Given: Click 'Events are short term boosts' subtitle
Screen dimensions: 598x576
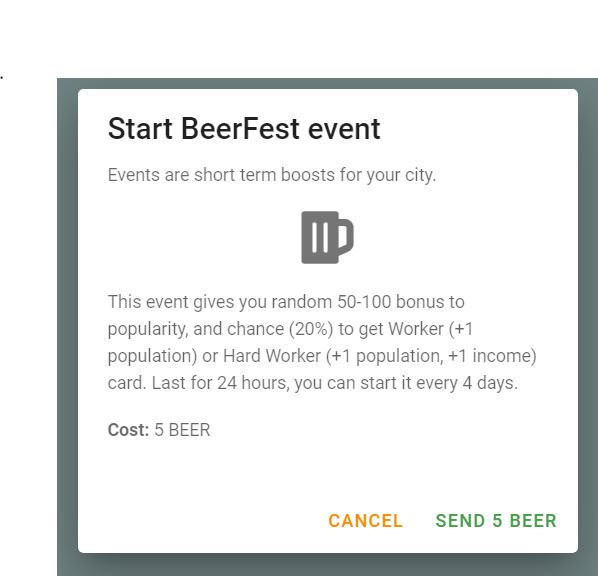Looking at the screenshot, I should click(x=272, y=175).
